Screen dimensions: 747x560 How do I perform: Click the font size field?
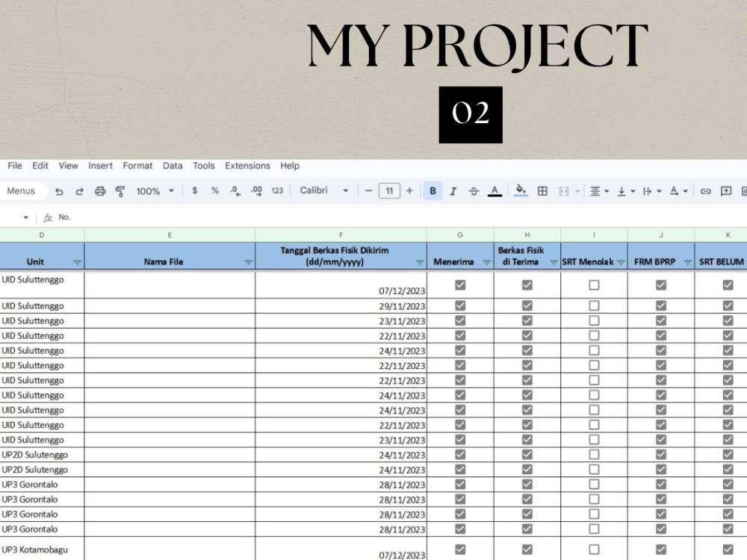389,191
